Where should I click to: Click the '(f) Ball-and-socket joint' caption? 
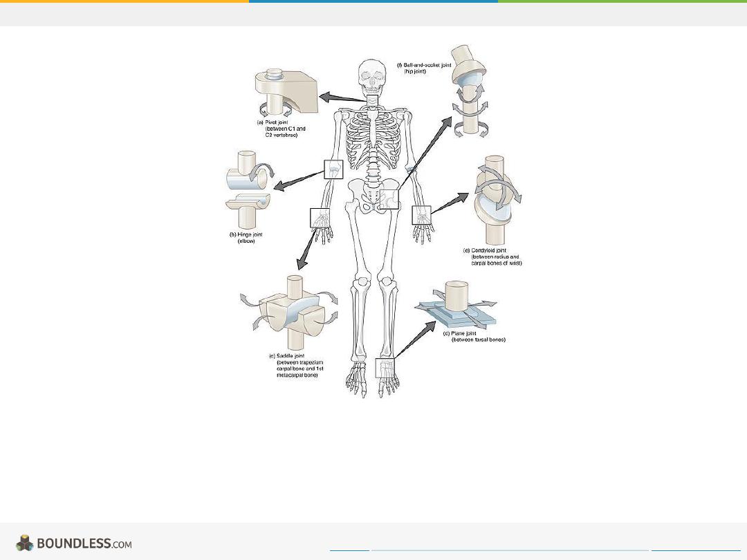[x=424, y=68]
